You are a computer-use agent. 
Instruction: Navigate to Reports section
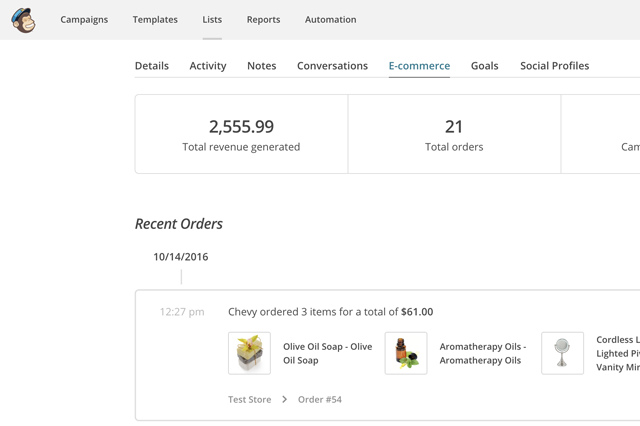263,20
